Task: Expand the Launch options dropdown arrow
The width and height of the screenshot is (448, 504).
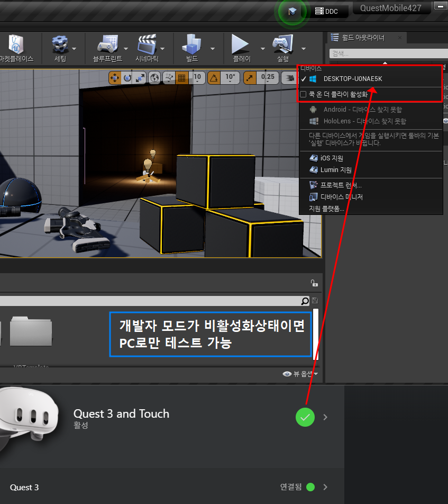Action: tap(304, 49)
